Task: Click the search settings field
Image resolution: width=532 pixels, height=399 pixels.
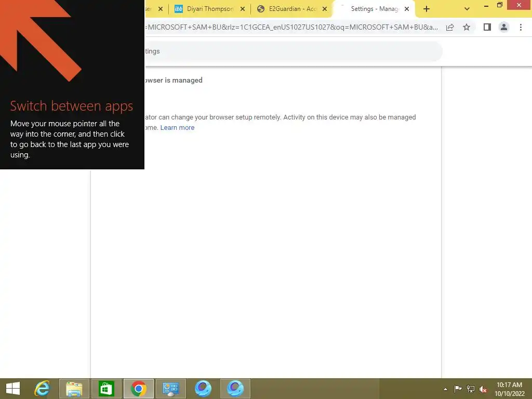Action: [x=293, y=51]
